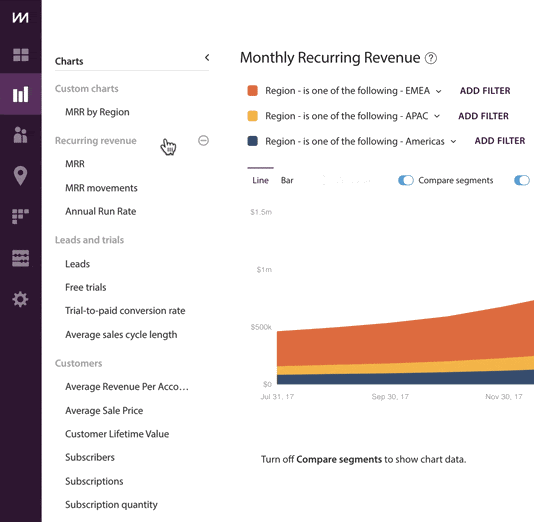Expand the EMEA region filter dropdown

pyautogui.click(x=439, y=91)
